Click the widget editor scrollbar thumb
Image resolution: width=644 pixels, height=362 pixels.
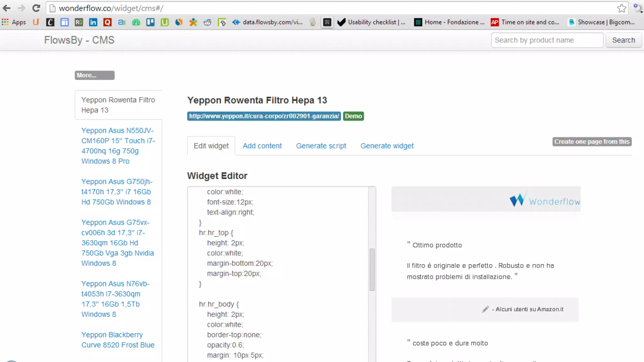coord(372,269)
